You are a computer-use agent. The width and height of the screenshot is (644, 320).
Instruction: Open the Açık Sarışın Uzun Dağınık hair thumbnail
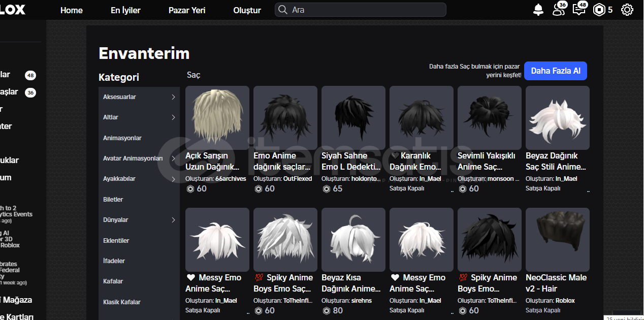click(217, 118)
